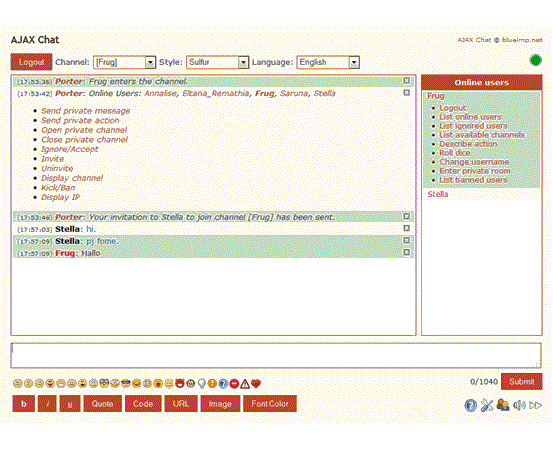Viewport: 553px width, 453px height.
Task: Insert the red heart emoticon
Action: 256,383
